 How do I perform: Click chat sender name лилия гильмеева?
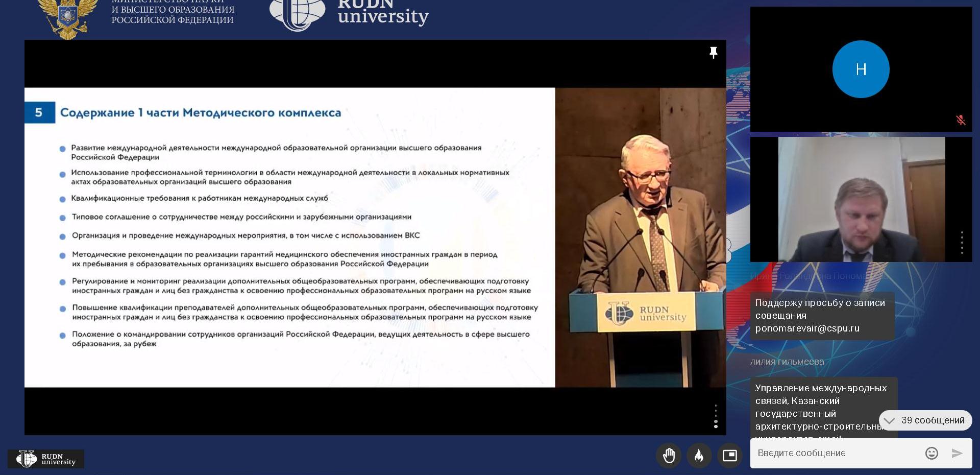click(787, 362)
